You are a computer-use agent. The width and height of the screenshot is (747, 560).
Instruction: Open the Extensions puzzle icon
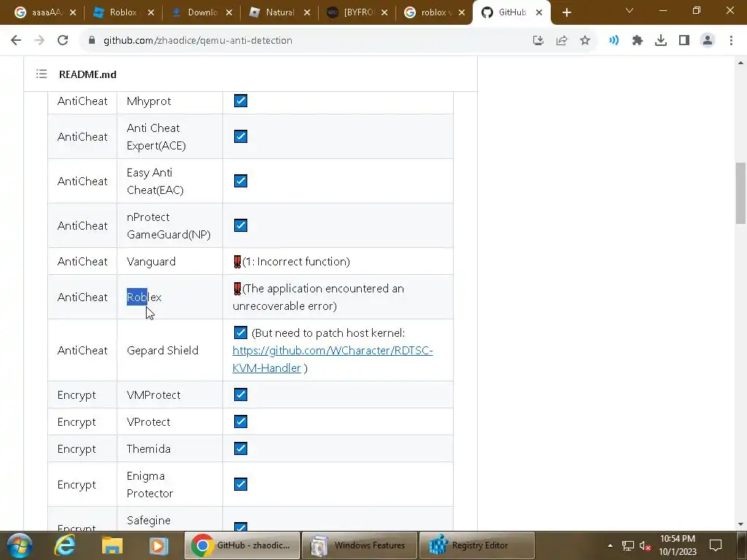point(638,41)
